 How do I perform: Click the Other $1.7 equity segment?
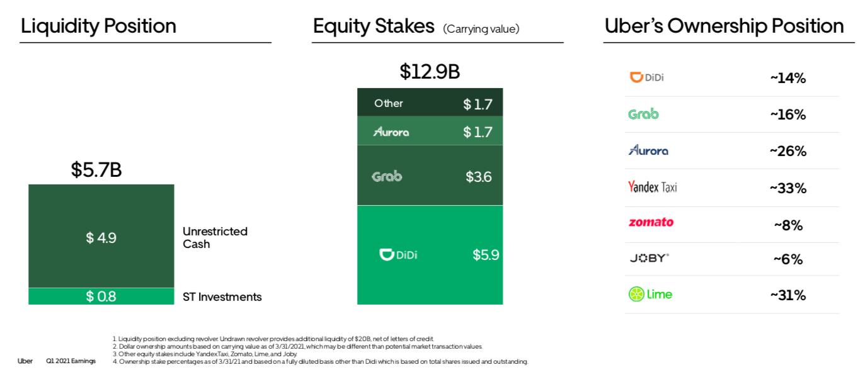coord(430,103)
